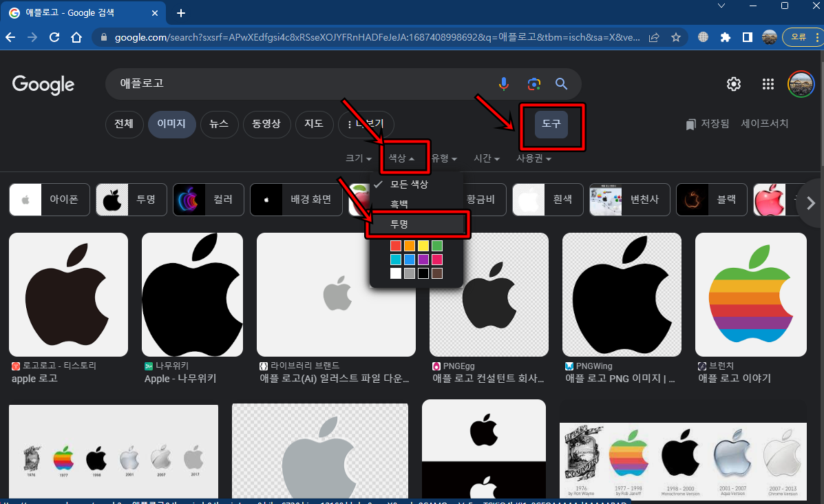Pick the purple color swatch
The height and width of the screenshot is (504, 824).
click(x=423, y=260)
